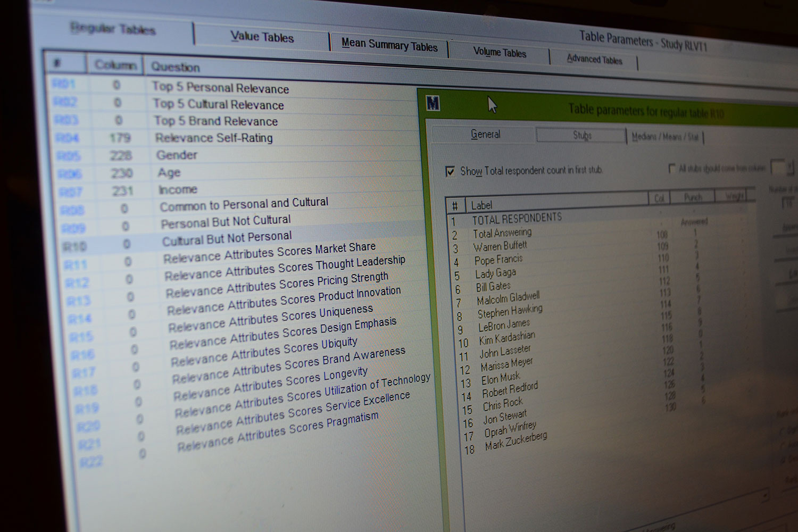Switch to Value Tables tab
The image size is (798, 532).
262,37
